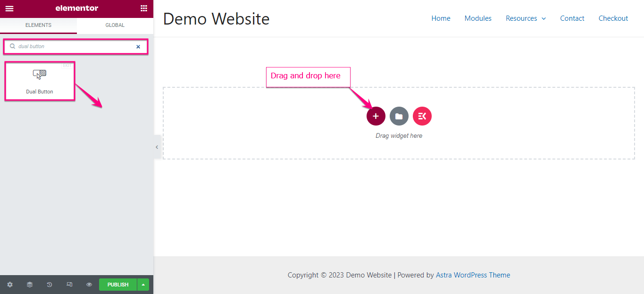The image size is (644, 294).
Task: Select the Elements tab
Action: pos(38,25)
